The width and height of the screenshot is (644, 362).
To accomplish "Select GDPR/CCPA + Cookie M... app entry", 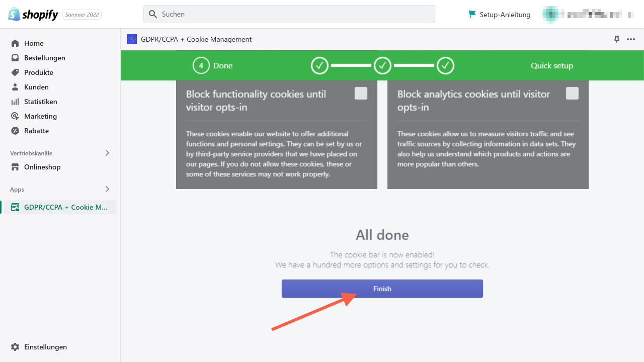I will [x=60, y=207].
